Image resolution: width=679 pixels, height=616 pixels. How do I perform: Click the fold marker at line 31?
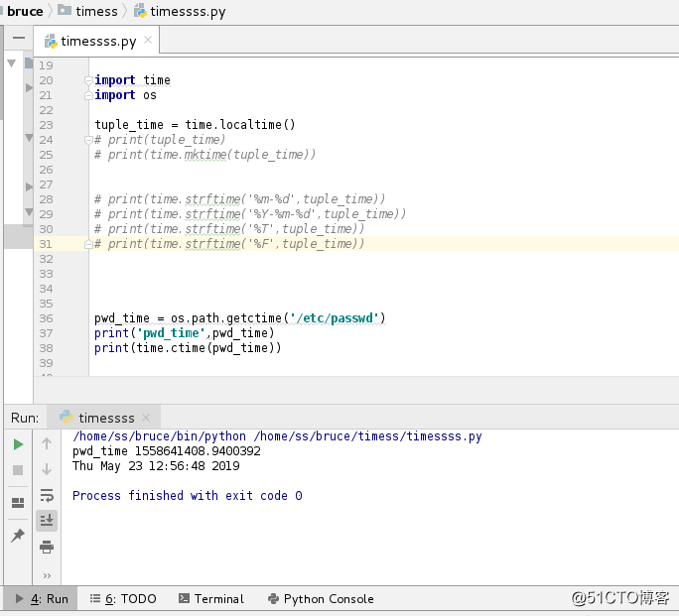[x=88, y=244]
